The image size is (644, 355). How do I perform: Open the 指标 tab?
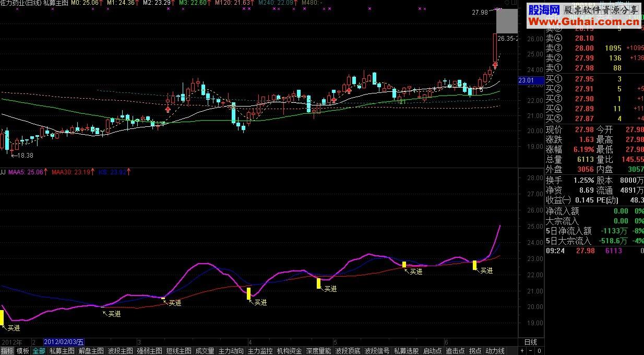[7, 351]
